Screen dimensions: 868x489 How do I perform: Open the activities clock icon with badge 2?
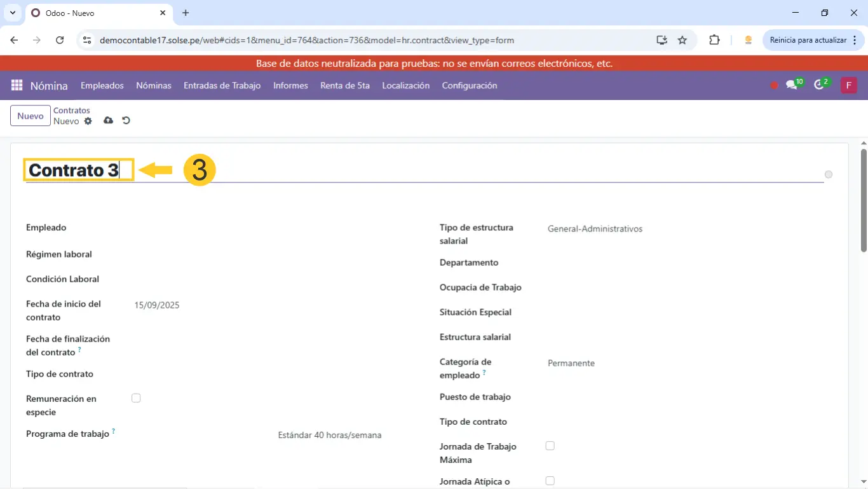tap(819, 85)
